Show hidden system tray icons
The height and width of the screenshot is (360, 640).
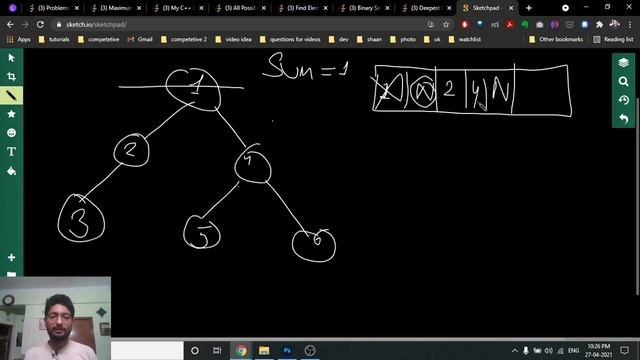[x=515, y=351]
